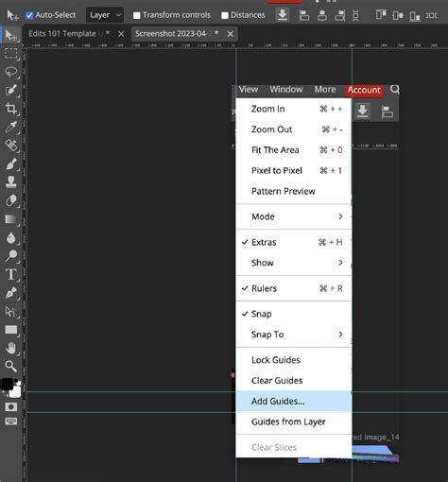Choose Add Guides...
This screenshot has width=448, height=482.
[294, 401]
